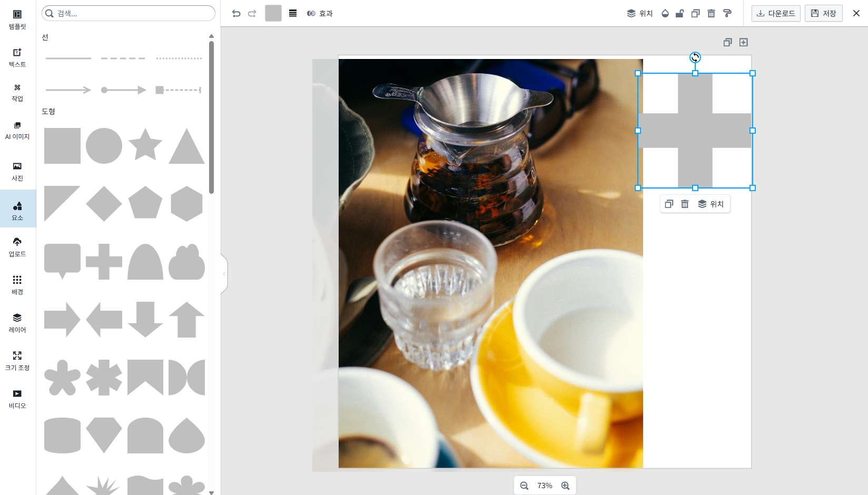Toggle the lock on the selected shape
Viewport: 868px width, 495px height.
(680, 14)
